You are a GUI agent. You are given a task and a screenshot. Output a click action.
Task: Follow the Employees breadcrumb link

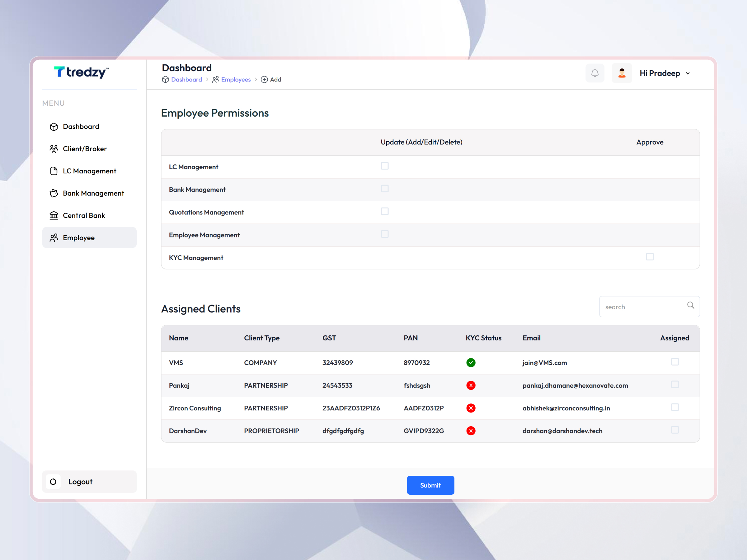(236, 79)
